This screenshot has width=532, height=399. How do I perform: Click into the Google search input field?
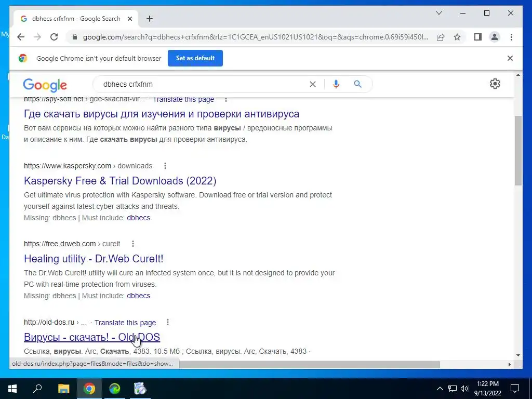click(x=204, y=84)
